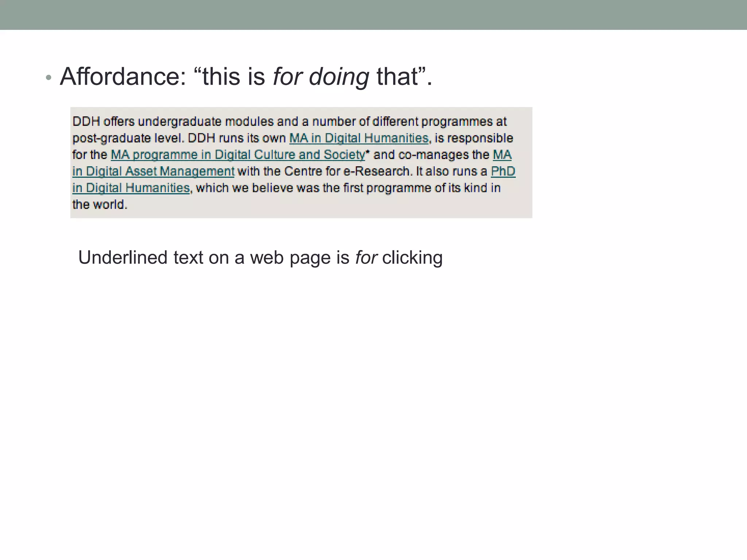
Task: Click the words 'is responsible'
Action: 474,138
